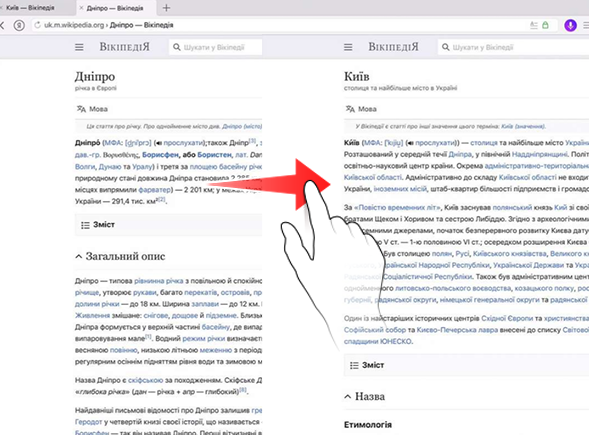Follow the Борисфен link
Image resolution: width=589 pixels, height=435 pixels.
coord(160,155)
